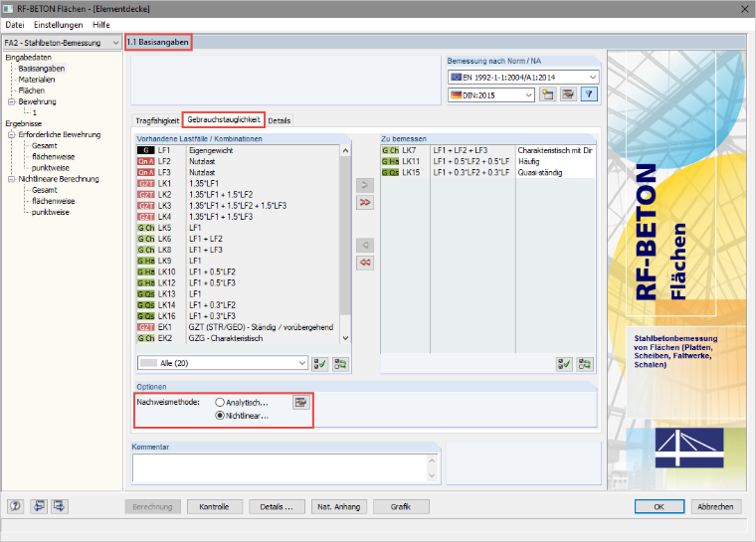Click OK button
The height and width of the screenshot is (542, 756).
click(x=660, y=507)
